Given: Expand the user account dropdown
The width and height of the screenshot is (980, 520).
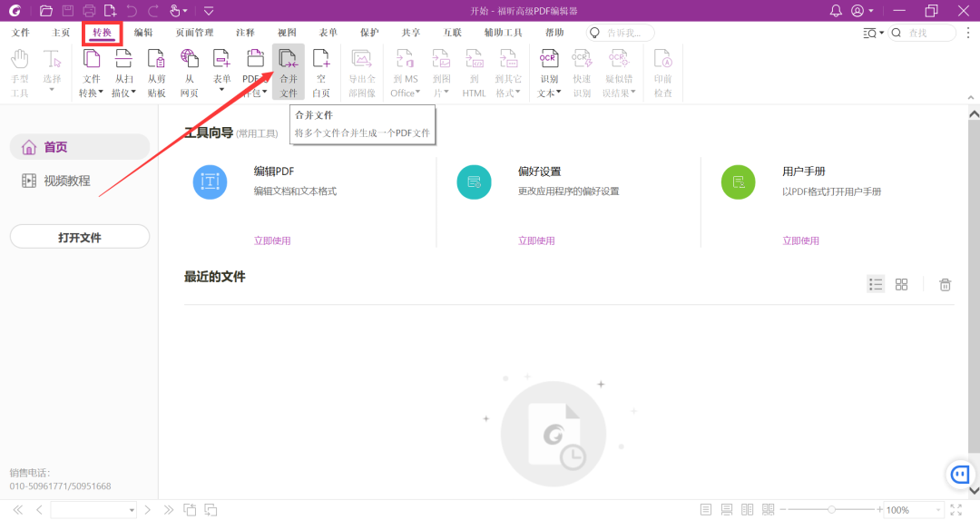Looking at the screenshot, I should pyautogui.click(x=870, y=11).
